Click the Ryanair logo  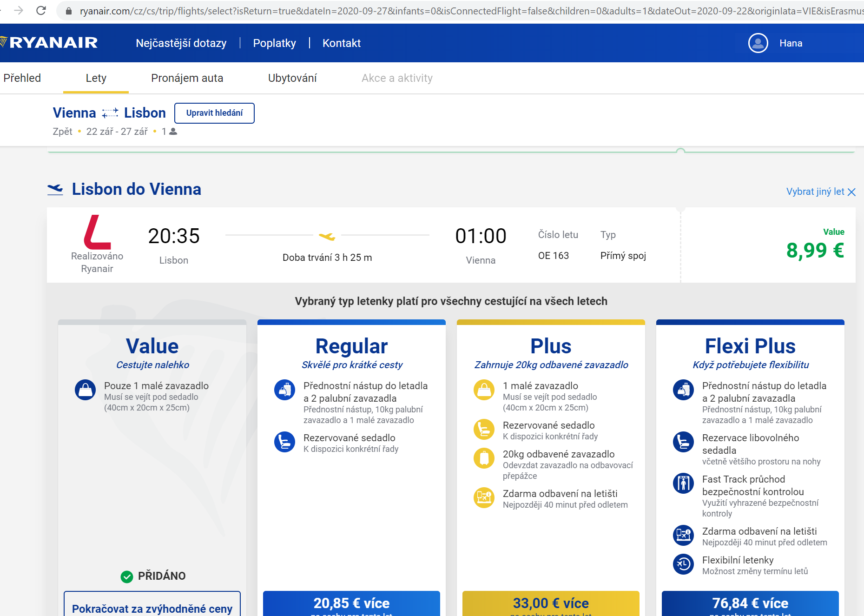tap(49, 43)
